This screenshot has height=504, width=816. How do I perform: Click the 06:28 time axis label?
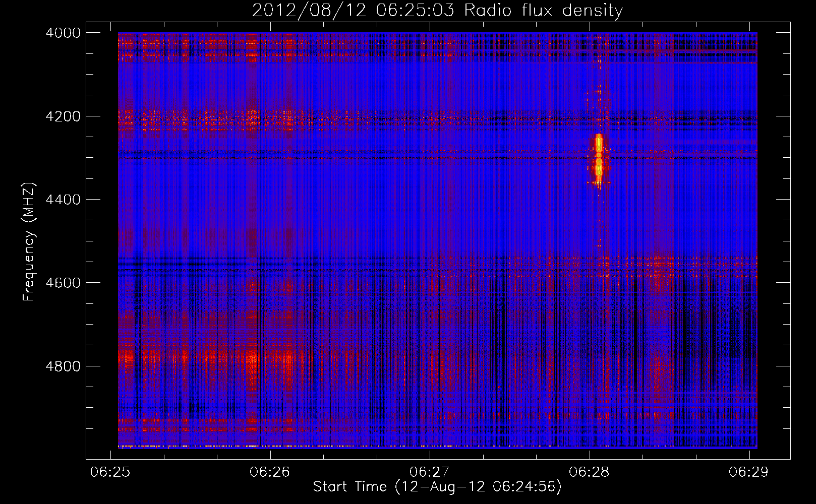coord(589,472)
